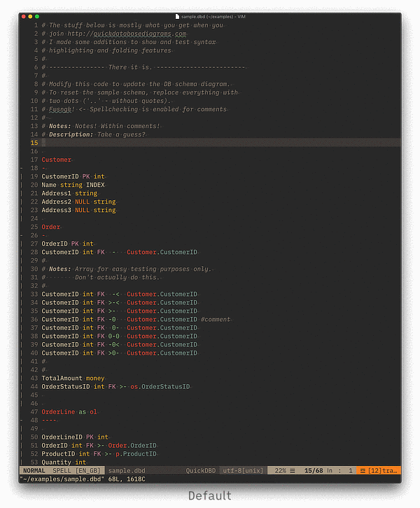
Task: Click the 22% scroll position indicator
Action: 280,471
